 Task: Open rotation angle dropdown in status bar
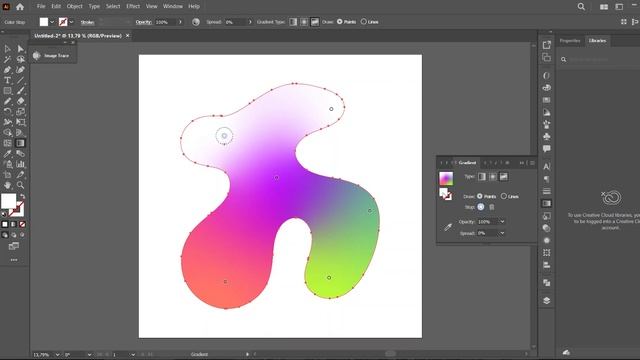[89, 355]
